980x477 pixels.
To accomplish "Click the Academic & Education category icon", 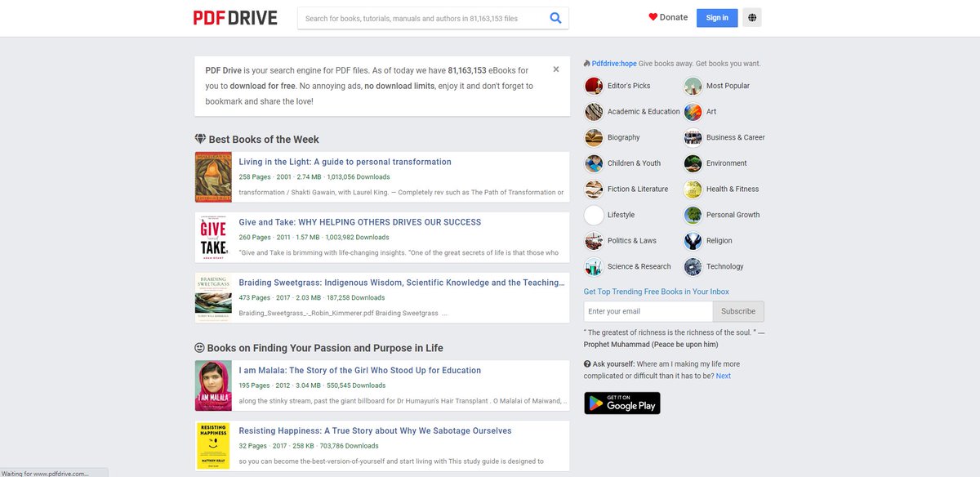I will point(594,112).
